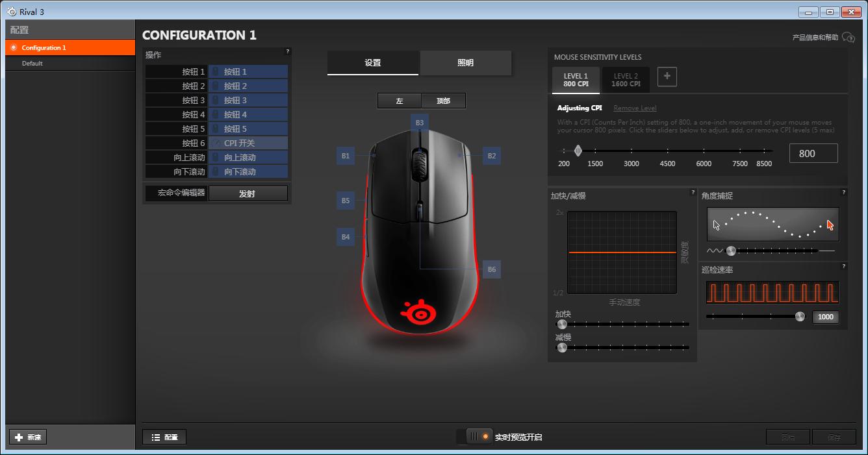Click the 加快/减慢 panel help icon
Image resolution: width=868 pixels, height=455 pixels.
tap(693, 192)
